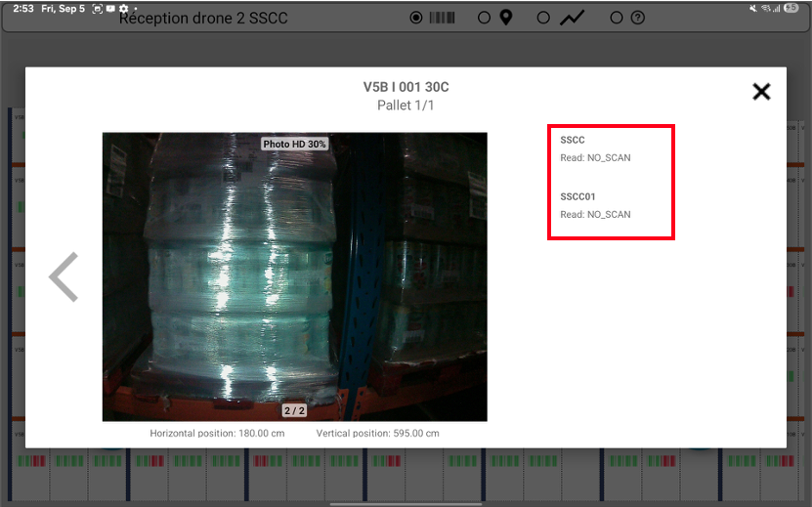The width and height of the screenshot is (812, 507).
Task: Go to previous photo with left chevron
Action: coord(64,277)
